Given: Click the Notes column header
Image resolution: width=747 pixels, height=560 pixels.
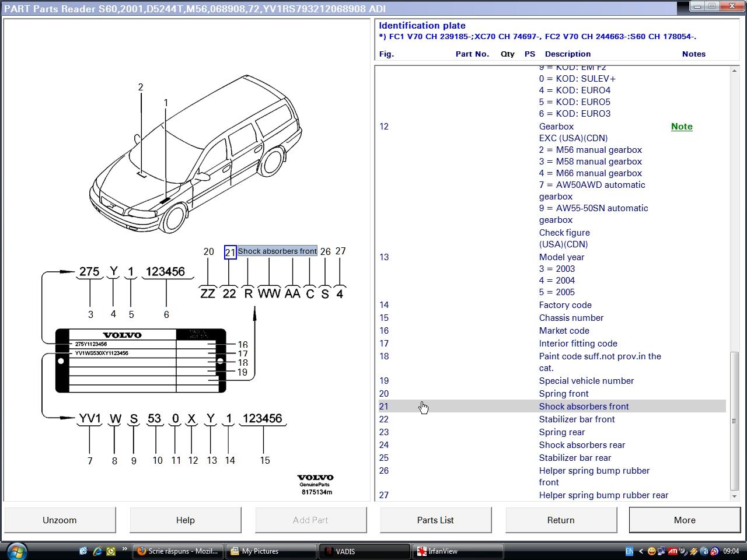Looking at the screenshot, I should 694,54.
